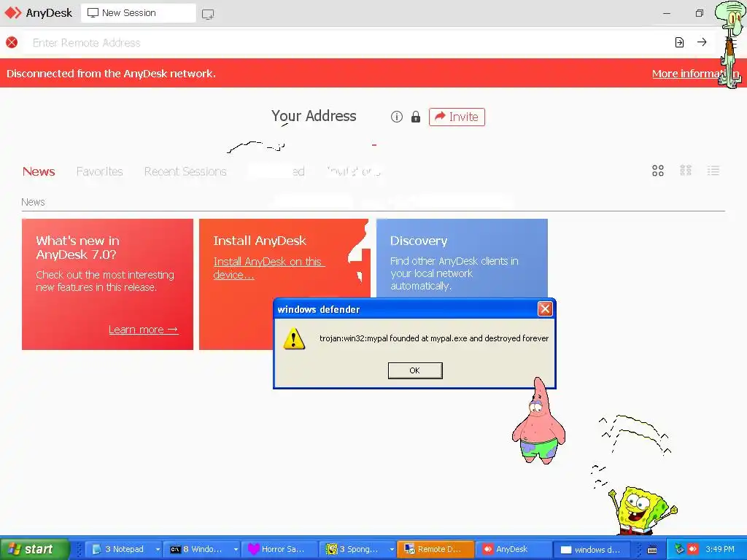Screen dimensions: 747x560
Task: Minimize the AnyDesk window
Action: click(x=667, y=13)
